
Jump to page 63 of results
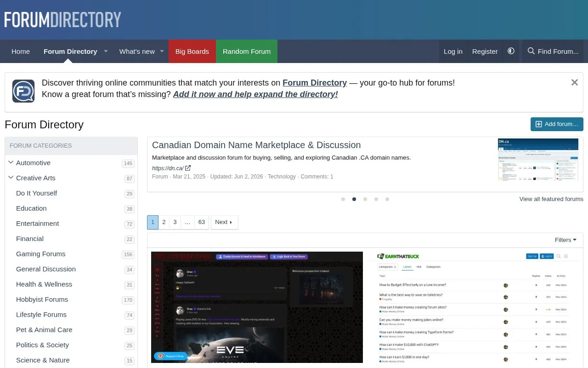[x=202, y=222]
